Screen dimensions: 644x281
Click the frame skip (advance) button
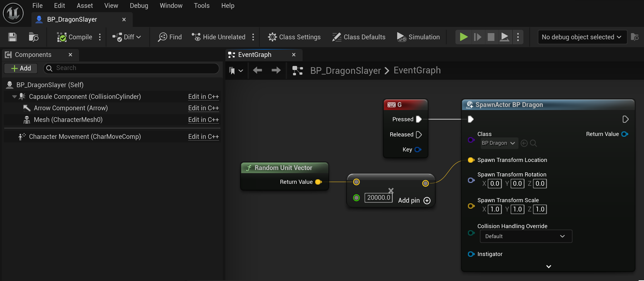point(477,37)
